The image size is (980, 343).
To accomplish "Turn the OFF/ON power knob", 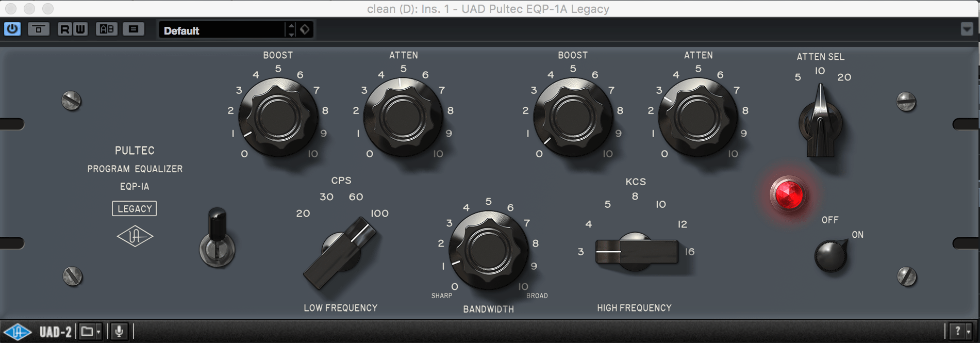I will click(830, 256).
